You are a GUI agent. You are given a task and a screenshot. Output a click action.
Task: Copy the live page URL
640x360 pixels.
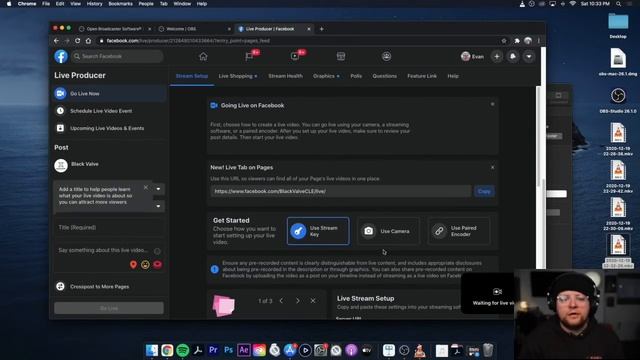click(x=484, y=191)
